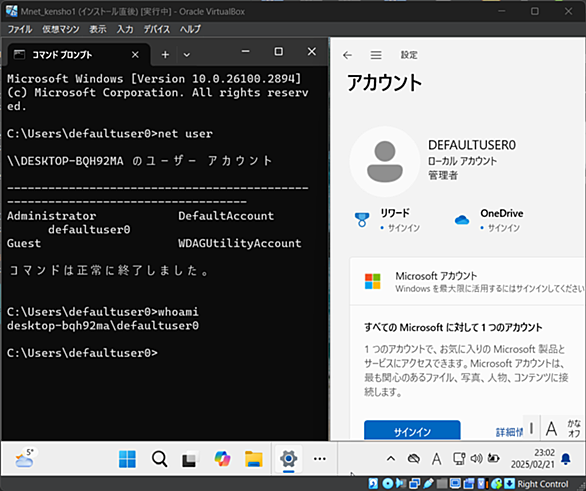Click the tray IME A indicator

(437, 458)
